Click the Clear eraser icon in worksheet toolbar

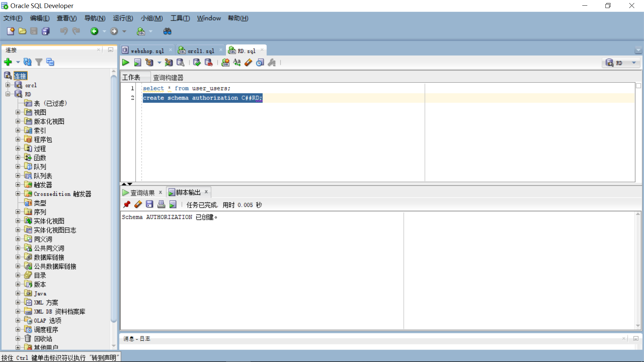click(248, 62)
